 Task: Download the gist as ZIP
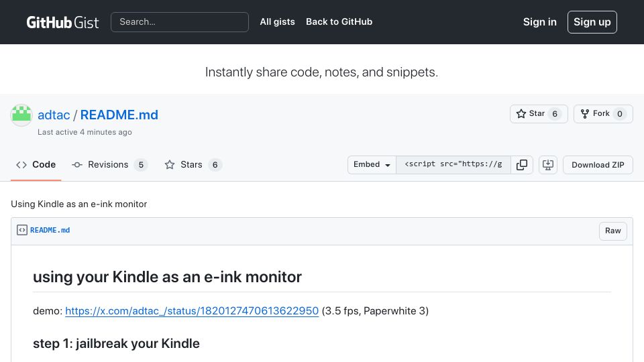click(x=598, y=165)
